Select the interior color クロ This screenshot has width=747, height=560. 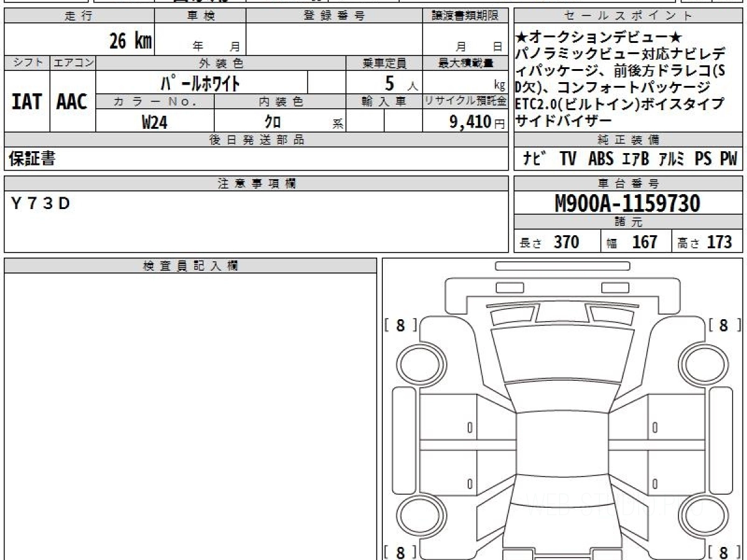tap(272, 122)
